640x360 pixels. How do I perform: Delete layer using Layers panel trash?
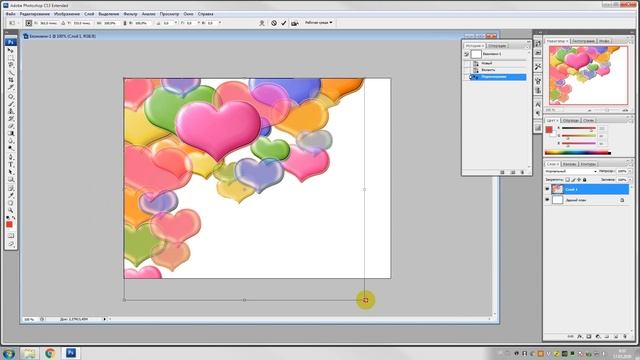pyautogui.click(x=625, y=336)
